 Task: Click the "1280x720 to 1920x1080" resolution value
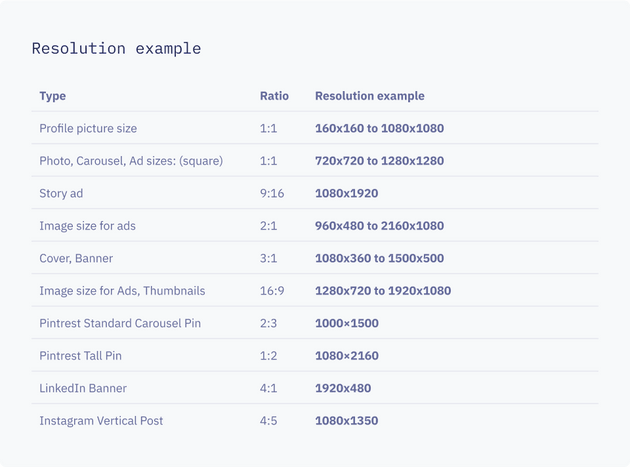(x=383, y=291)
